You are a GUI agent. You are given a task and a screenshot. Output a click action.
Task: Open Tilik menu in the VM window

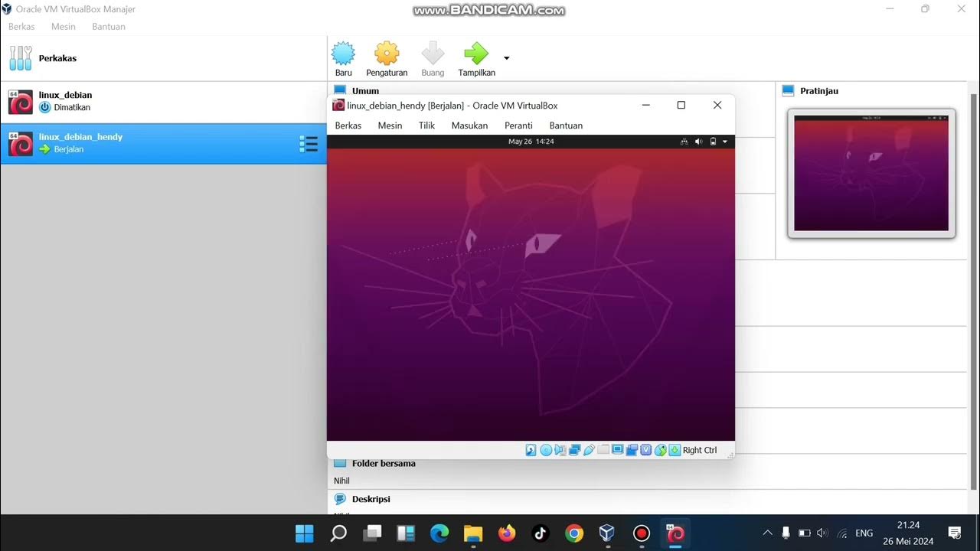tap(426, 126)
